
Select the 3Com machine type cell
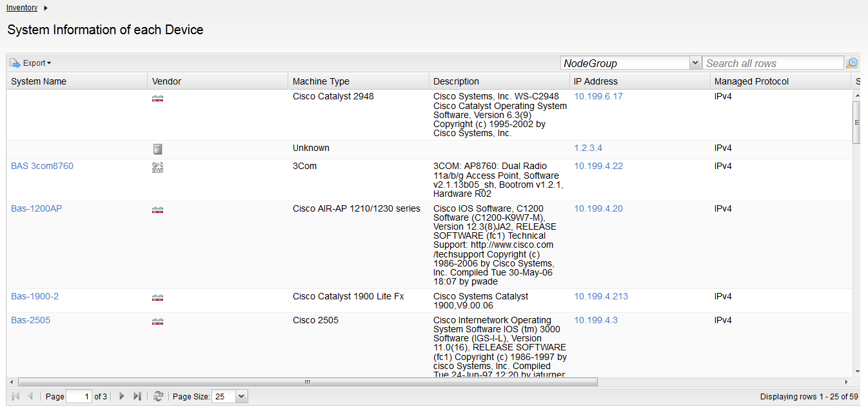coord(305,166)
